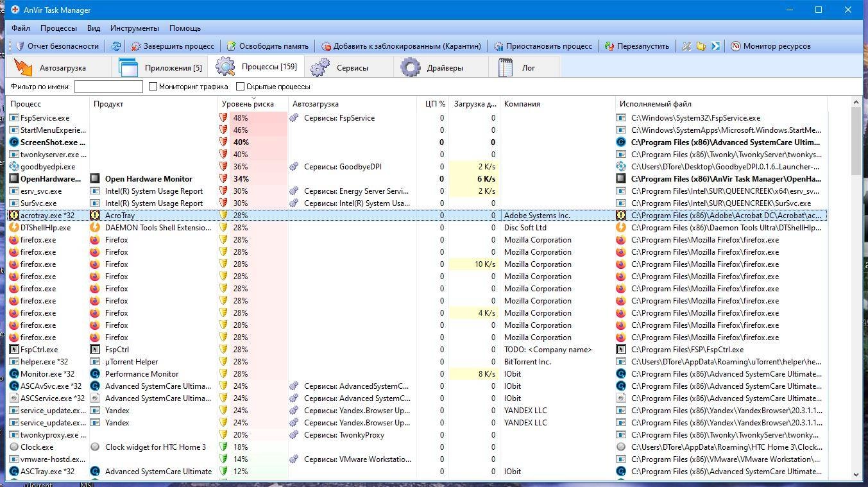
Task: Click the wrench tools icon in the toolbar
Action: 686,46
